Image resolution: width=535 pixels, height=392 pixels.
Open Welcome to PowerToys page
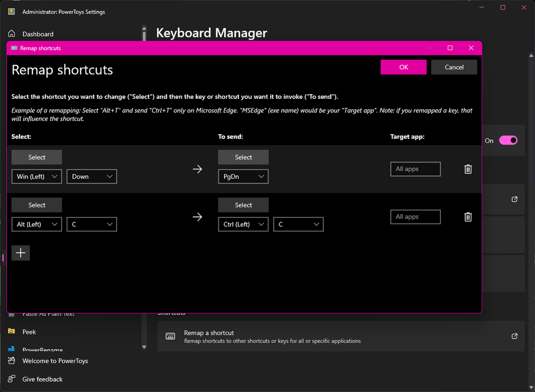point(55,361)
